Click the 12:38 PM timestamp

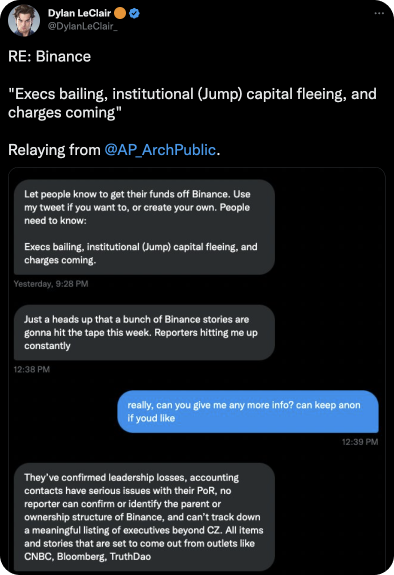tap(32, 369)
